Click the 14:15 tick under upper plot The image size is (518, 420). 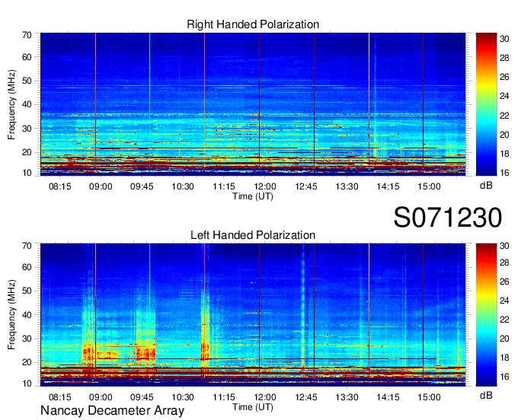(388, 186)
